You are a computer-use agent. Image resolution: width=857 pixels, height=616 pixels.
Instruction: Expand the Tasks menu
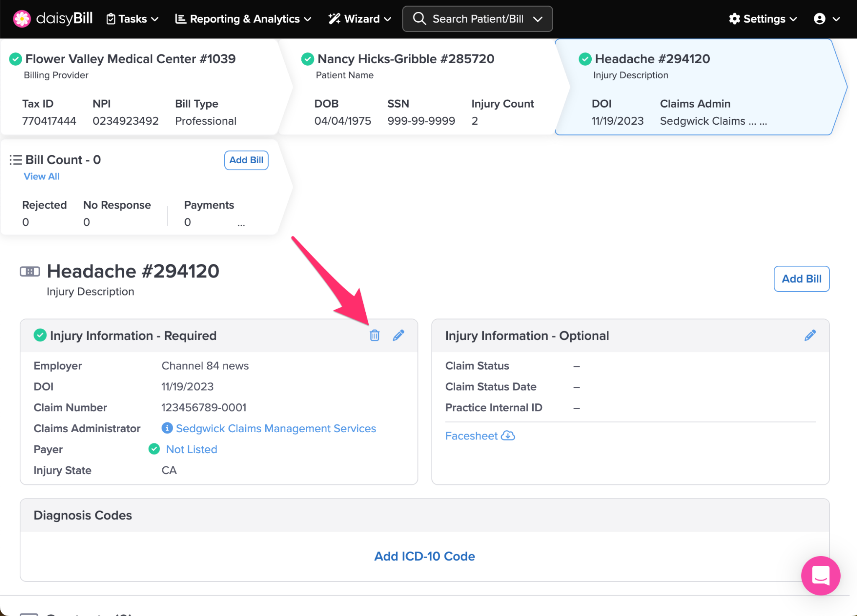133,19
